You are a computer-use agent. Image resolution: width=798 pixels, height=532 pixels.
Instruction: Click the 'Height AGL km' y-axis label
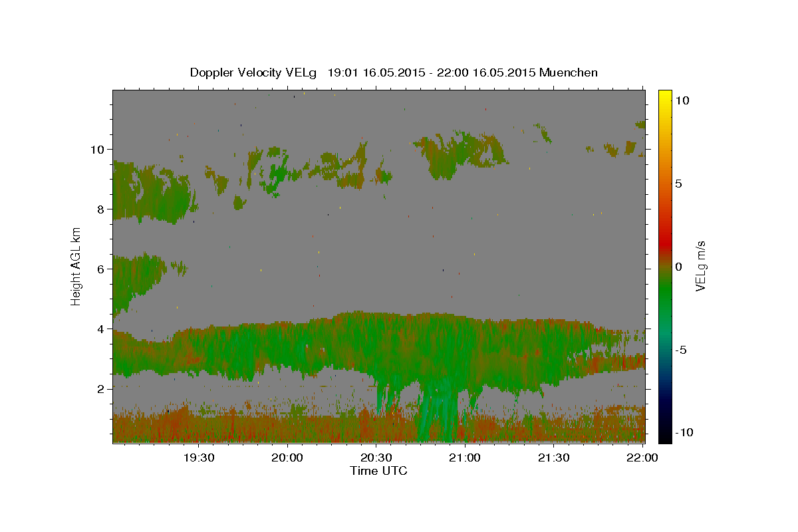(x=76, y=266)
